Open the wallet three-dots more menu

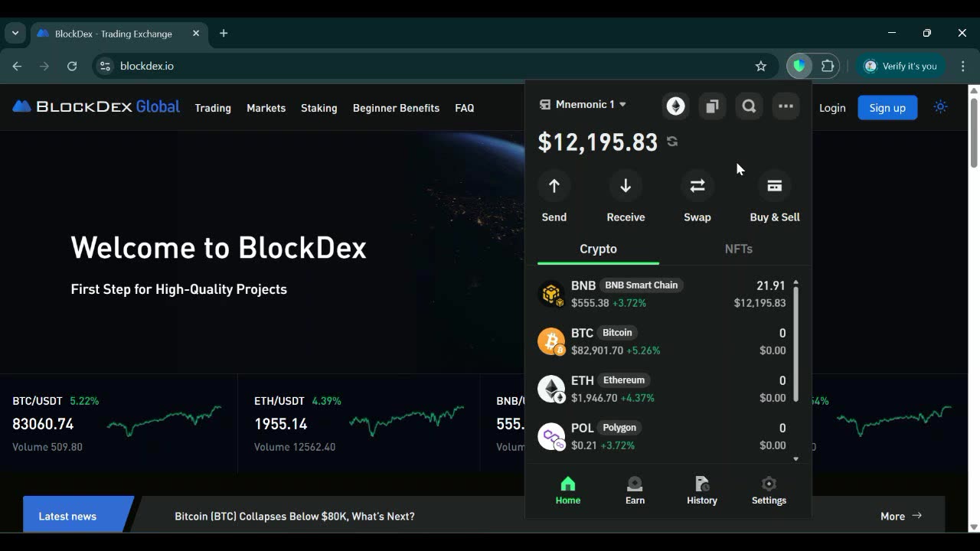[786, 106]
